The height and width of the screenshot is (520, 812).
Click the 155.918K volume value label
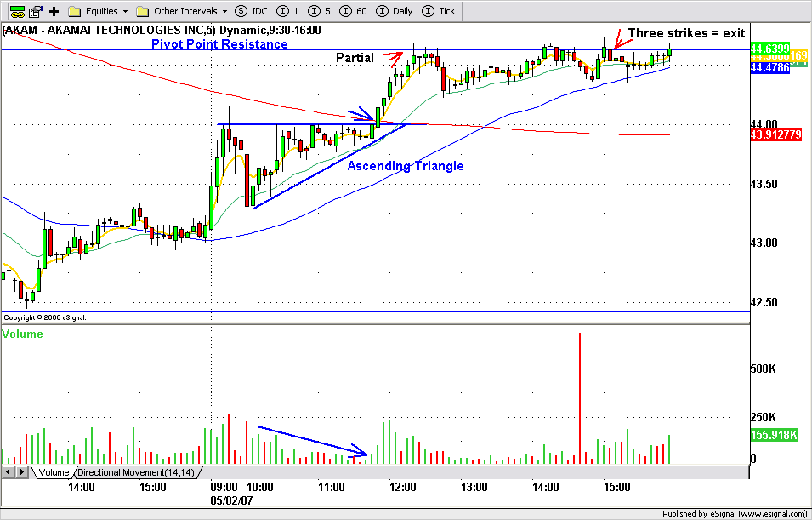coord(774,435)
